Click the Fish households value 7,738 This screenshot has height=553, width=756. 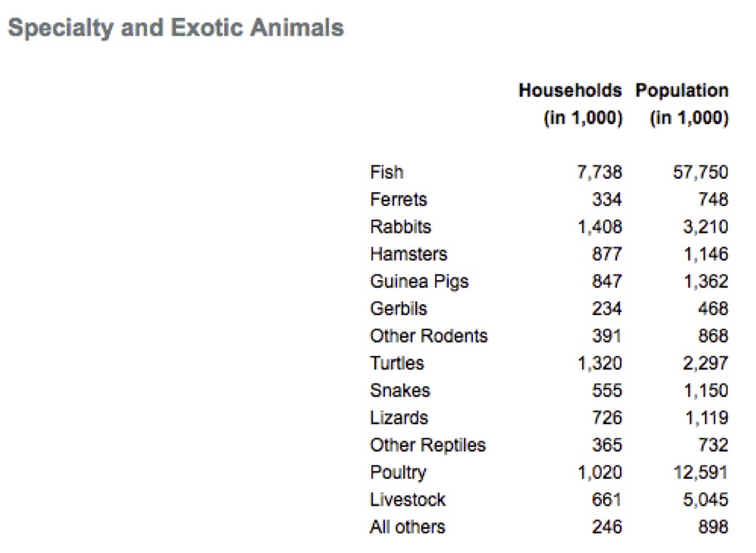click(x=600, y=172)
